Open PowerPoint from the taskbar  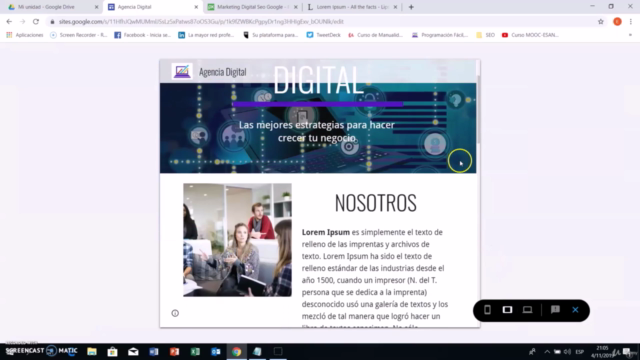coord(175,351)
